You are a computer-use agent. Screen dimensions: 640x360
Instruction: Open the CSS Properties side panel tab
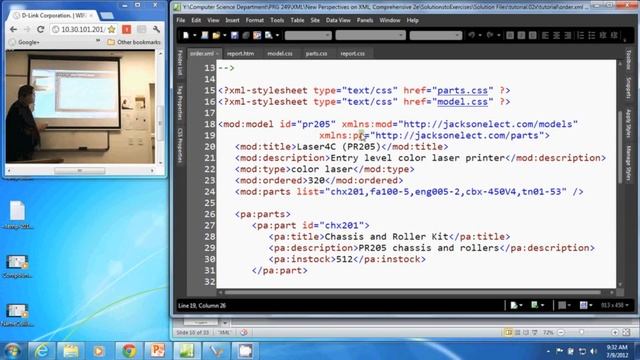[180, 145]
